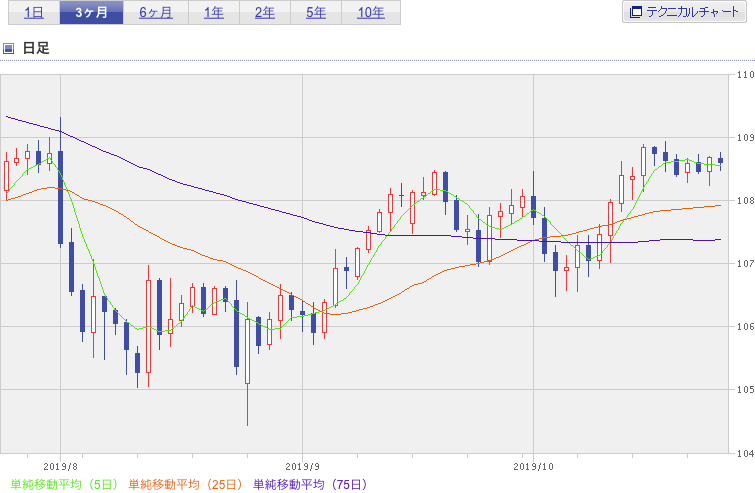Switch to the 1日 chart tab

pos(34,13)
